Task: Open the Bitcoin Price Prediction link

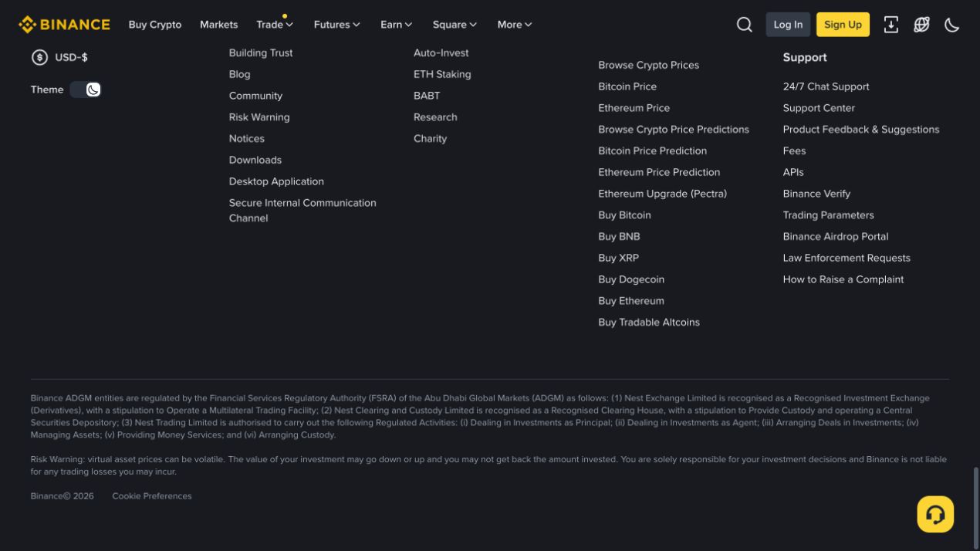Action: [652, 150]
